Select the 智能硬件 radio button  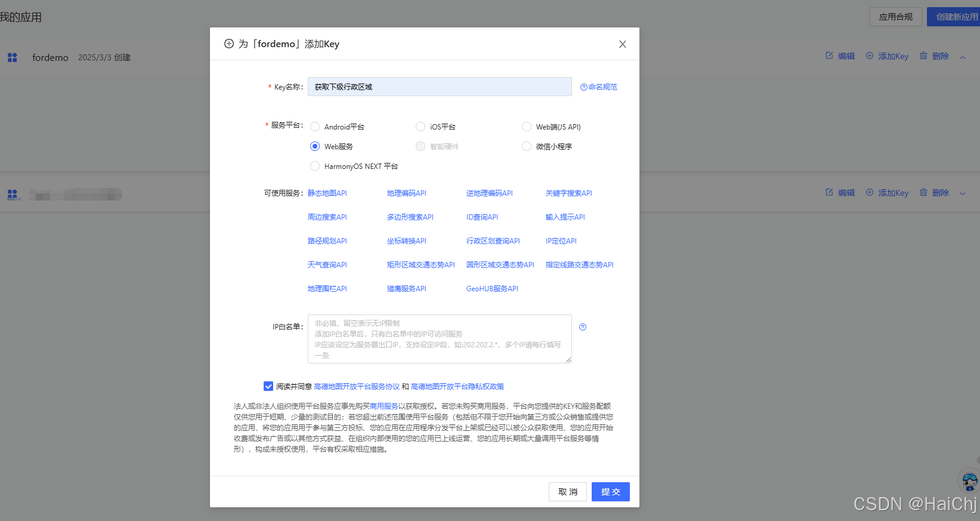coord(421,146)
